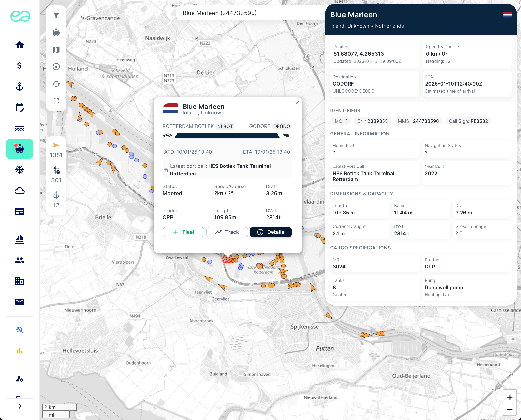Image resolution: width=521 pixels, height=420 pixels.
Task: Open the Home sidebar icon
Action: (19, 45)
